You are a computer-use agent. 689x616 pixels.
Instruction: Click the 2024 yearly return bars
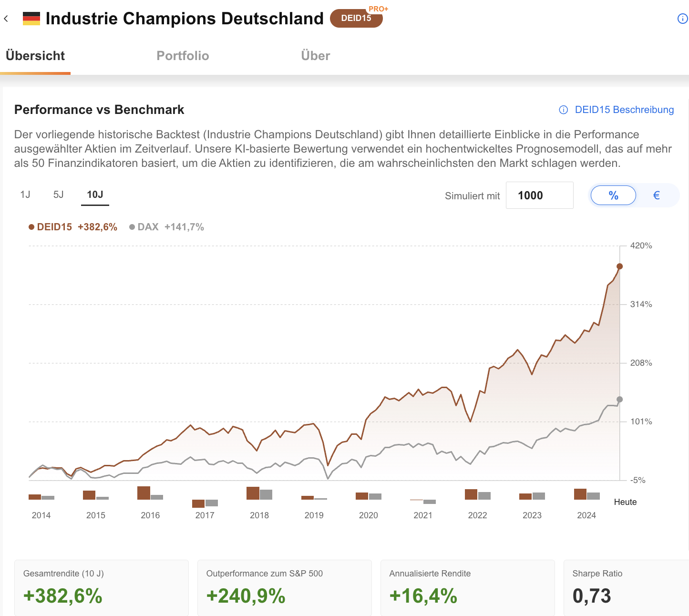(587, 494)
